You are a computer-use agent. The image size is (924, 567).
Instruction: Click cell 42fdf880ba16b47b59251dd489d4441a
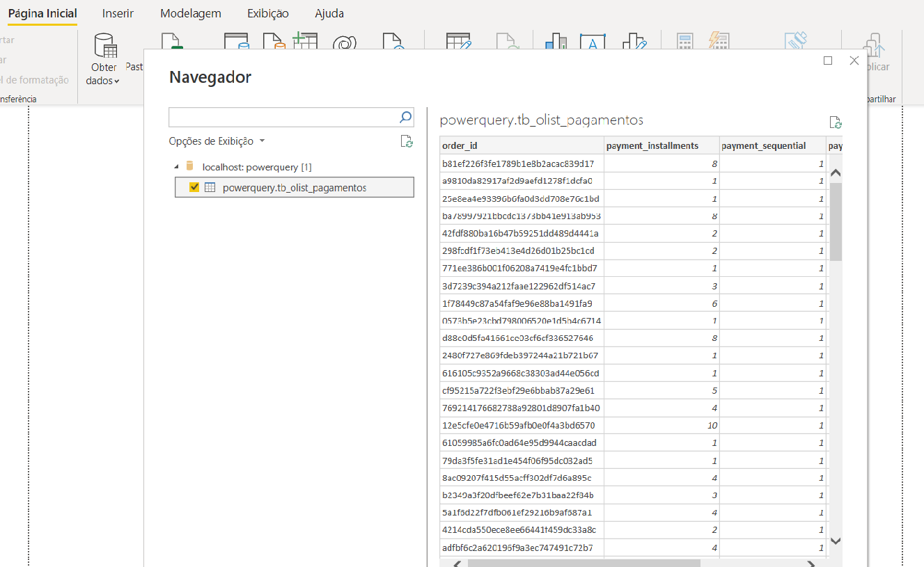pyautogui.click(x=522, y=233)
